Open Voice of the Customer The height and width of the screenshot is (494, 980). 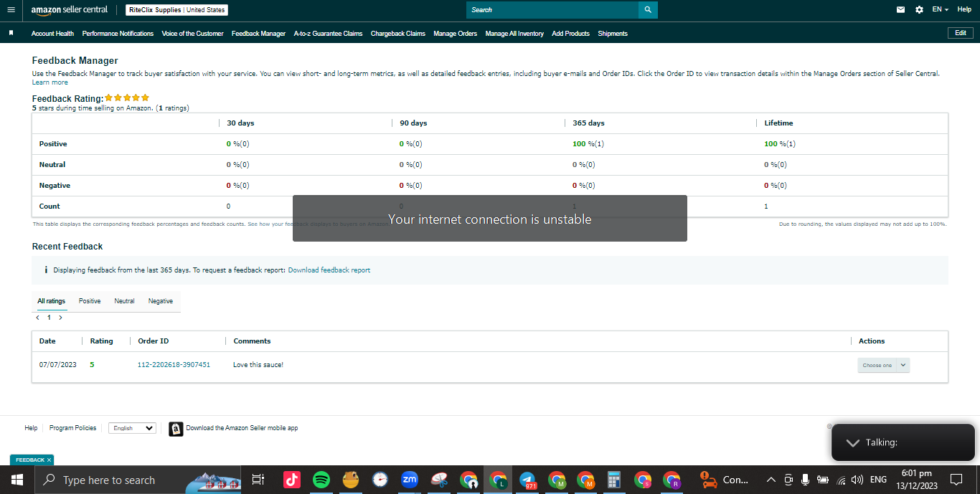[192, 34]
